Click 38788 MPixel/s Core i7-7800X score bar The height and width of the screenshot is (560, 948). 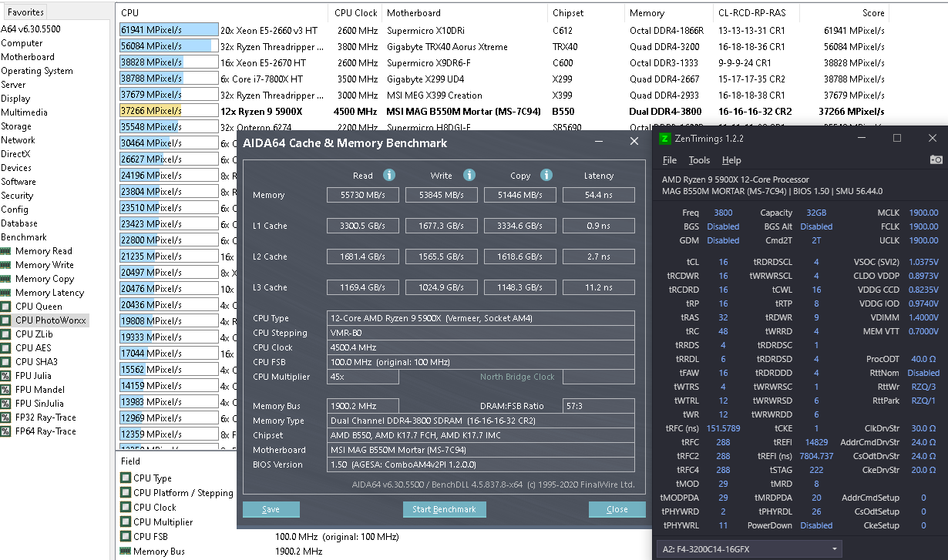click(169, 79)
